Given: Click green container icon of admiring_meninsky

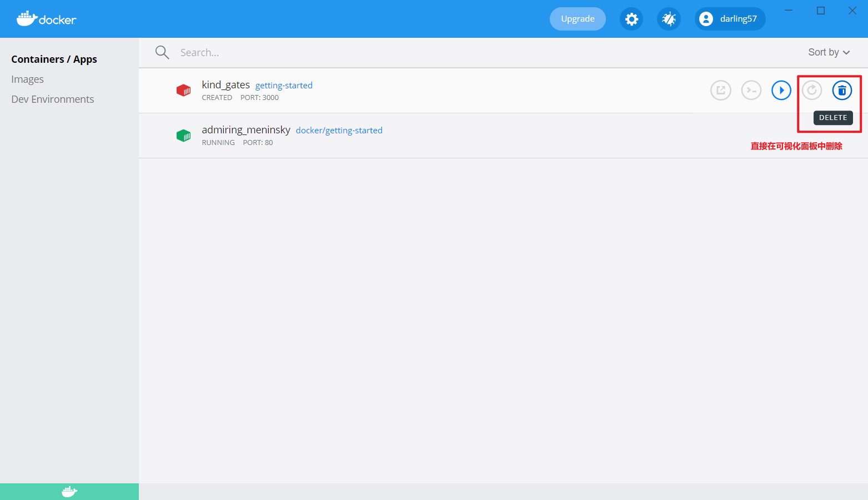Looking at the screenshot, I should pos(183,135).
